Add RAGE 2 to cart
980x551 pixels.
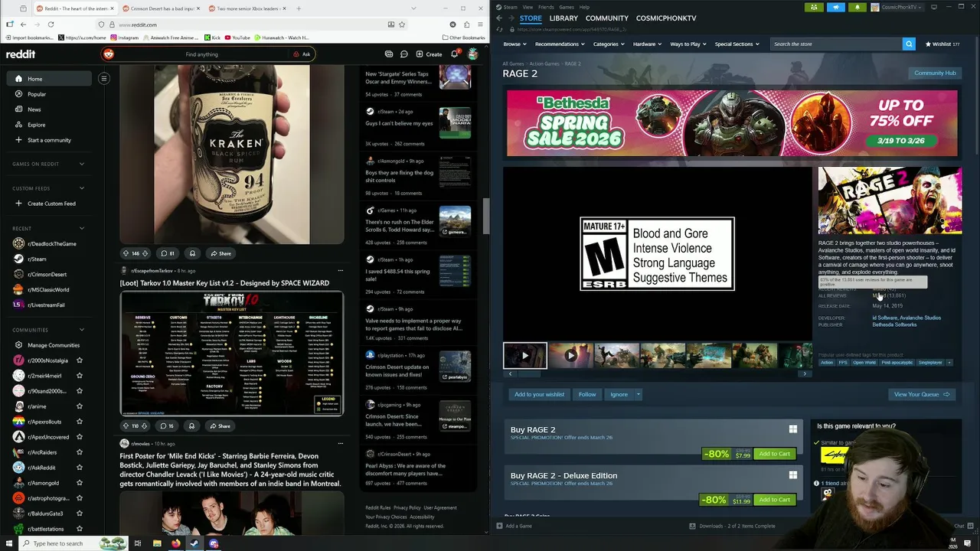pos(774,454)
